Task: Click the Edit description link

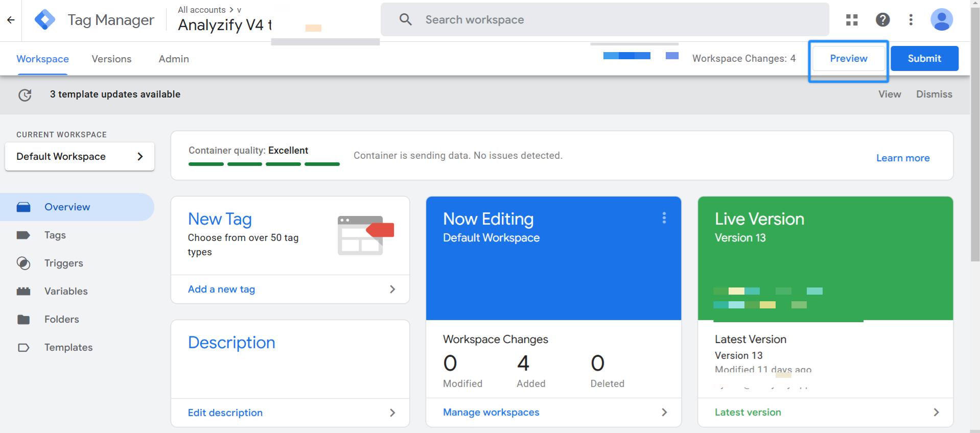Action: [225, 413]
